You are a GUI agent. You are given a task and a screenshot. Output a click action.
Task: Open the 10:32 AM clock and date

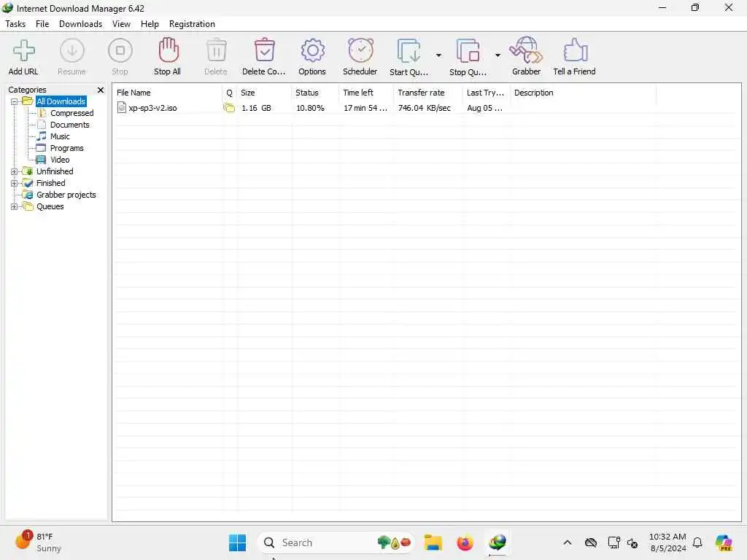pyautogui.click(x=668, y=542)
